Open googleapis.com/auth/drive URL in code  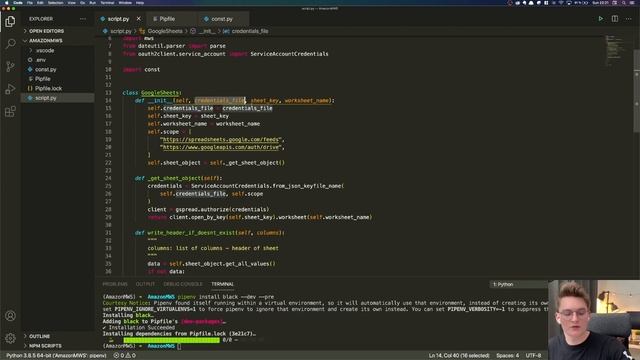tap(220, 147)
